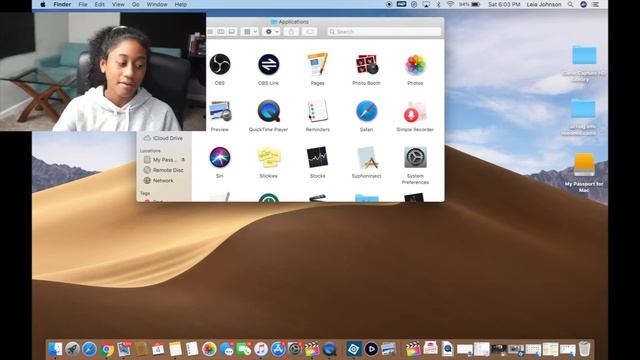Open the File menu
640x360 pixels.
click(x=83, y=4)
